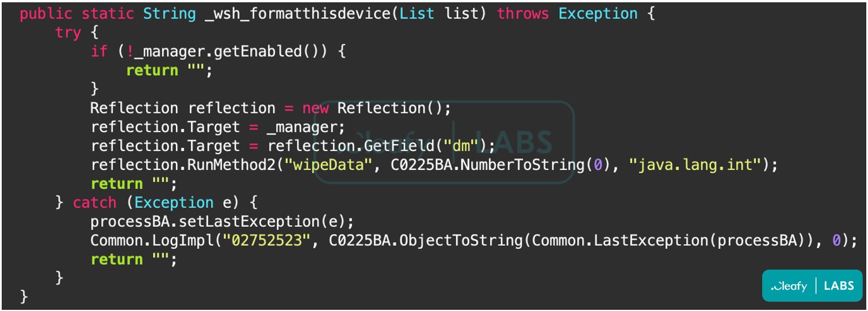Click the "02752523" log code string
The height and width of the screenshot is (311, 868).
click(x=267, y=241)
